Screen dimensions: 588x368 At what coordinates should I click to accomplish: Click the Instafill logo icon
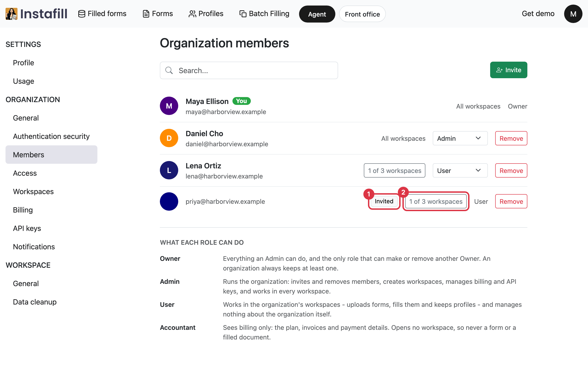coord(11,14)
